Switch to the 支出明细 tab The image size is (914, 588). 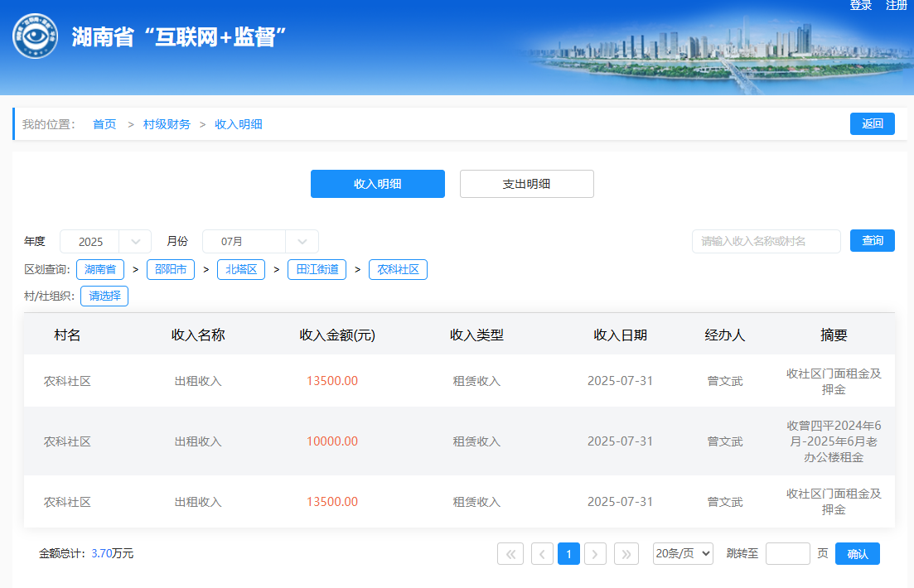(x=526, y=184)
